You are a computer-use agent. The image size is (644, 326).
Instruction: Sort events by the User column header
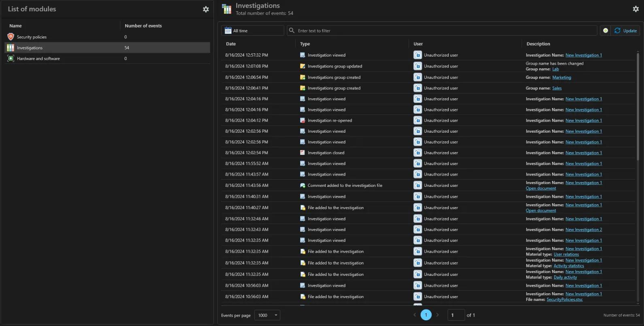418,44
